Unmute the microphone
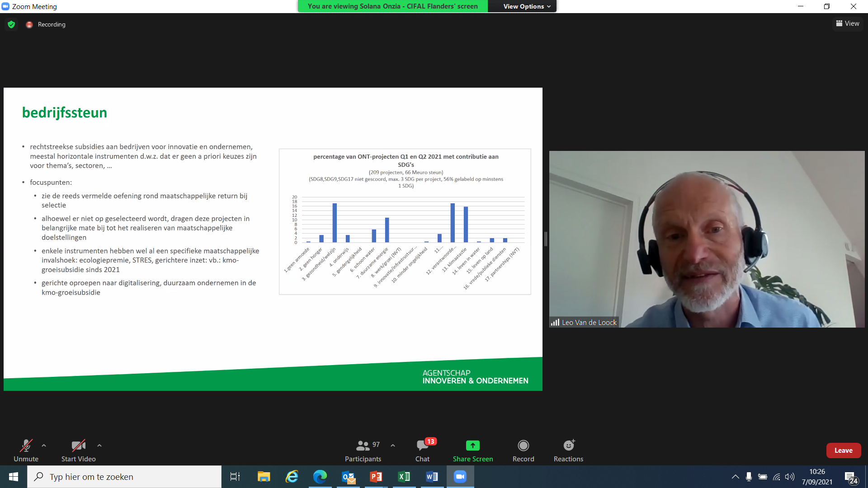 point(26,450)
